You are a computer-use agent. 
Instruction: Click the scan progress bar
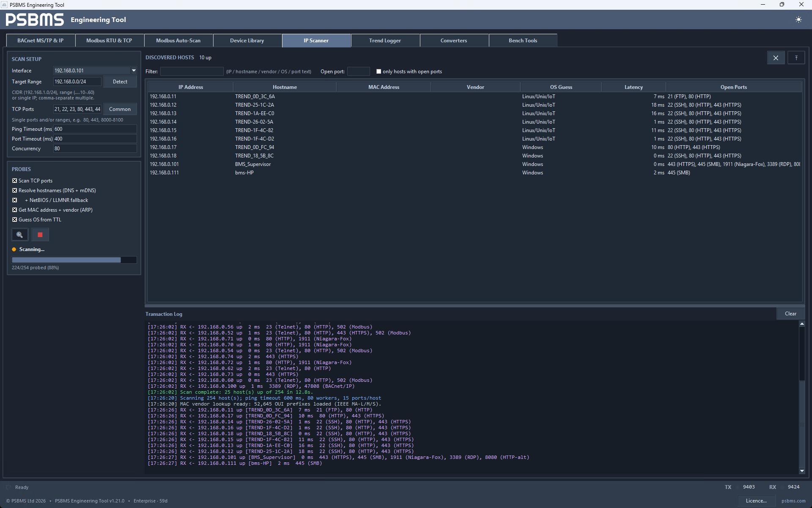[74, 260]
